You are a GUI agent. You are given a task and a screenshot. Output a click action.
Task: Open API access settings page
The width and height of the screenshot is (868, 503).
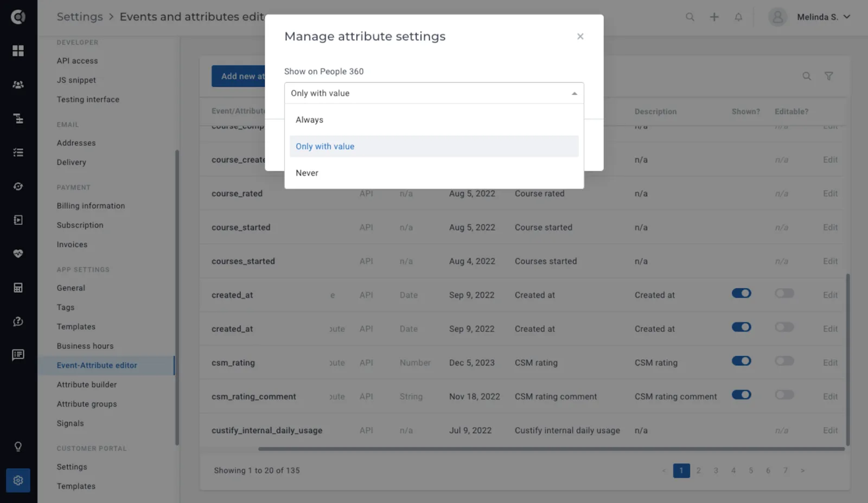tap(77, 61)
